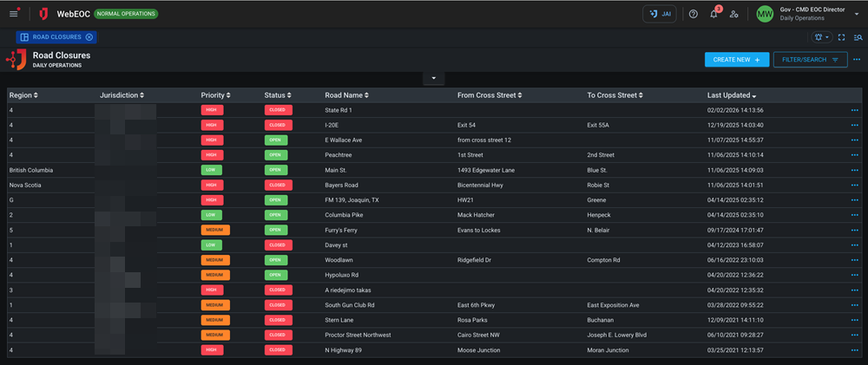Open the hamburger main menu
The width and height of the screenshot is (868, 365).
[x=13, y=14]
